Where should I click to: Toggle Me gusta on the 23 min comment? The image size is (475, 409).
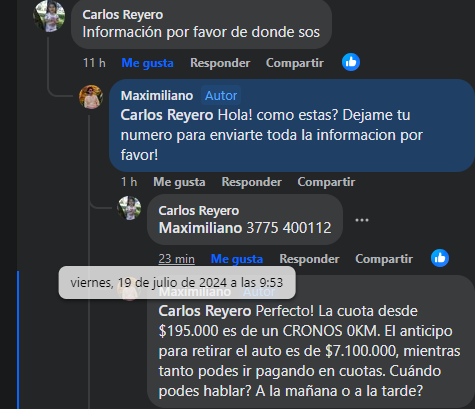237,259
